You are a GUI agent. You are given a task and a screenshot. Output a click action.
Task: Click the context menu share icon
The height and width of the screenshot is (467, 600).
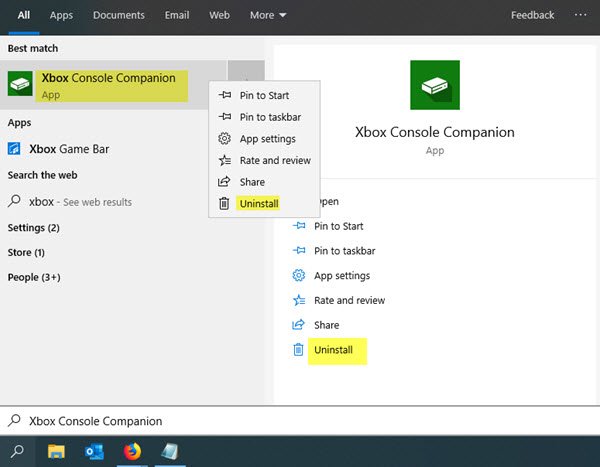(x=224, y=181)
